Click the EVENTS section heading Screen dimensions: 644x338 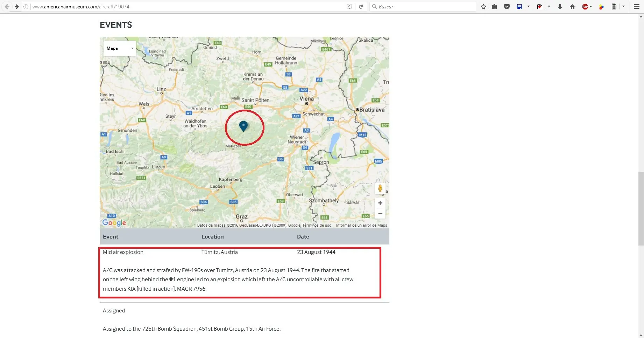[x=116, y=25]
